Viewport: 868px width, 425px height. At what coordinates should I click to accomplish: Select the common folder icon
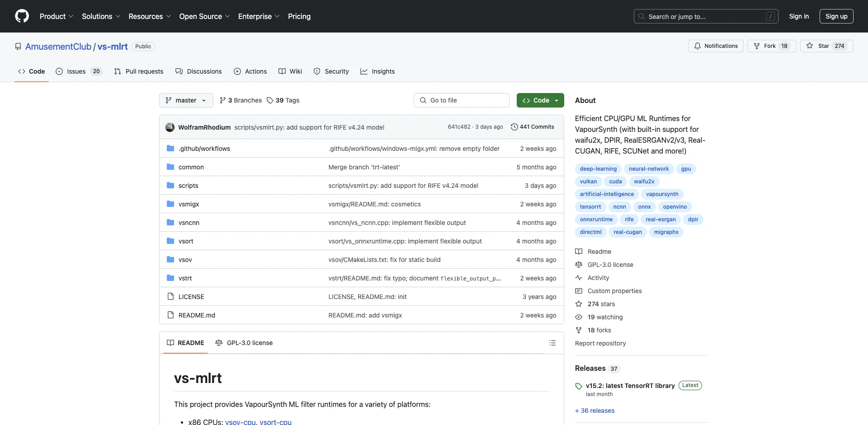tap(170, 167)
